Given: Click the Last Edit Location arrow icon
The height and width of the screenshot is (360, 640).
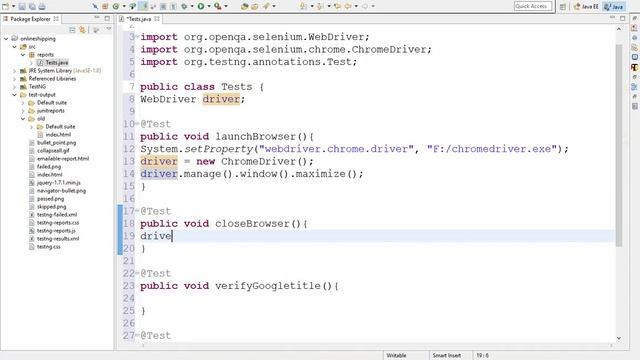Looking at the screenshot, I should (337, 6).
